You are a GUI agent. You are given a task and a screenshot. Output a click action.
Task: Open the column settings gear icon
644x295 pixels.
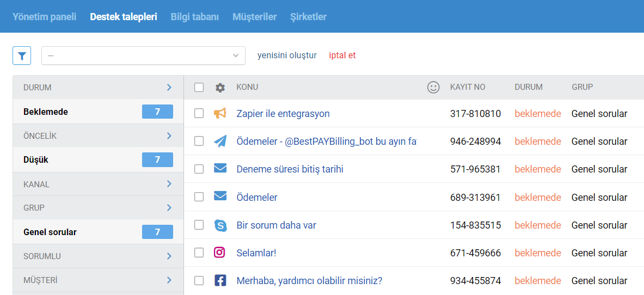220,88
